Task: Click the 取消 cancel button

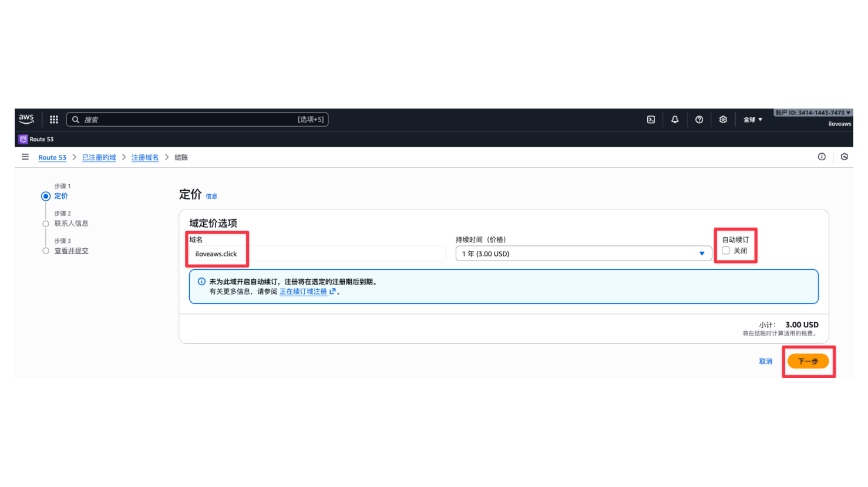Action: click(x=765, y=361)
